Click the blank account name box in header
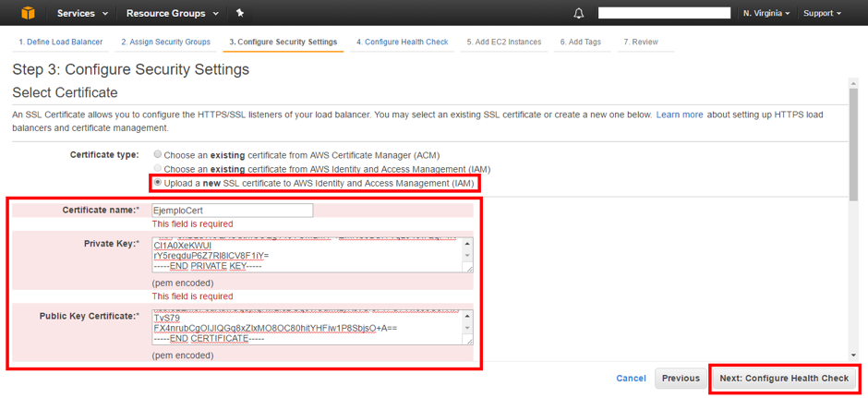 tap(664, 13)
